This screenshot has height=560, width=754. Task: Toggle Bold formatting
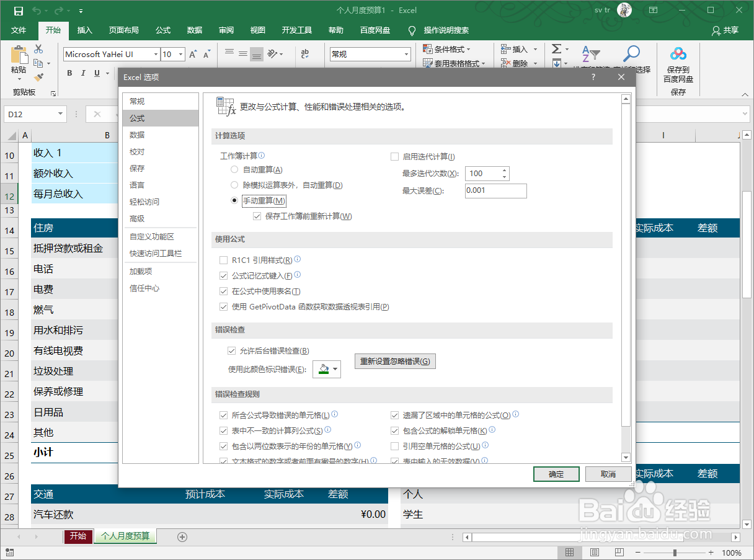tap(69, 73)
